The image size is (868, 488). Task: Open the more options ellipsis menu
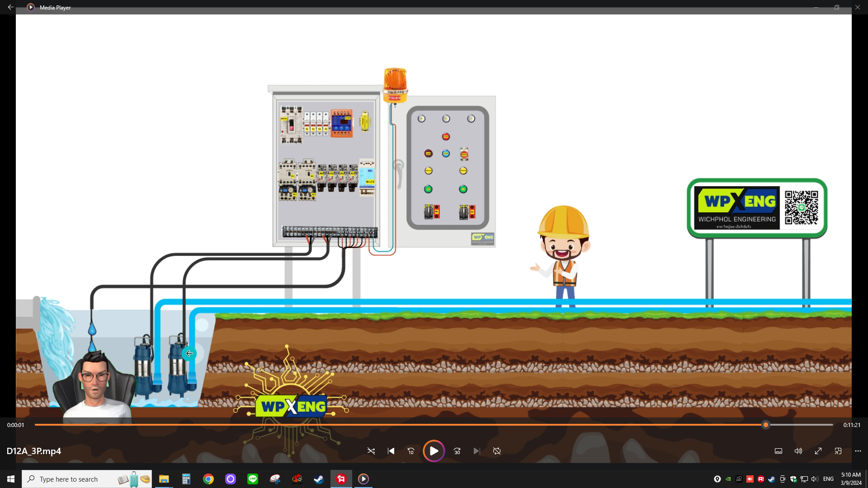pos(858,451)
